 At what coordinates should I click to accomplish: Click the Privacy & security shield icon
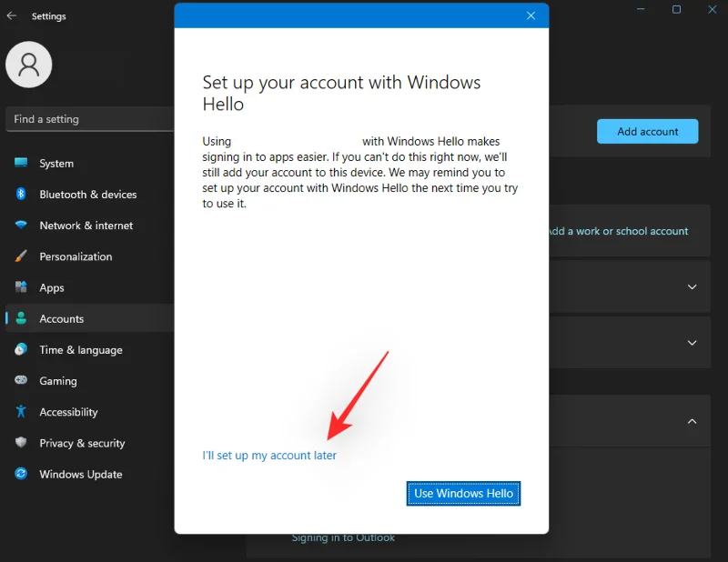point(21,442)
